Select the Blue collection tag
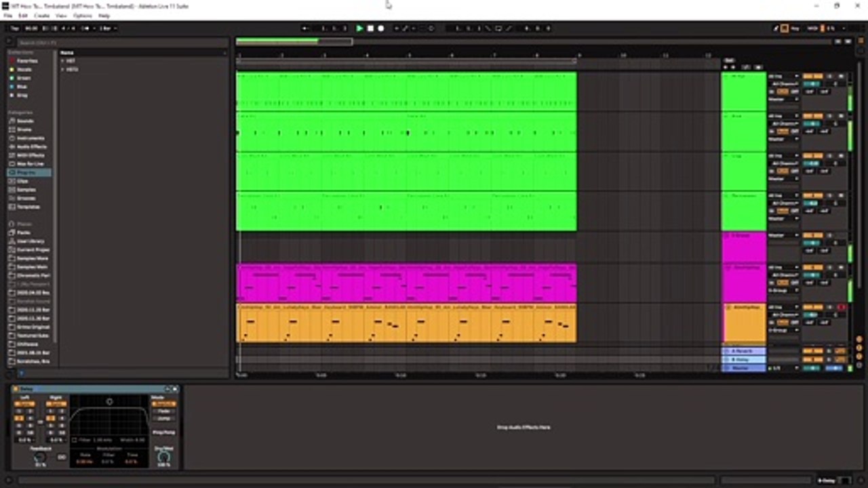 pos(22,87)
